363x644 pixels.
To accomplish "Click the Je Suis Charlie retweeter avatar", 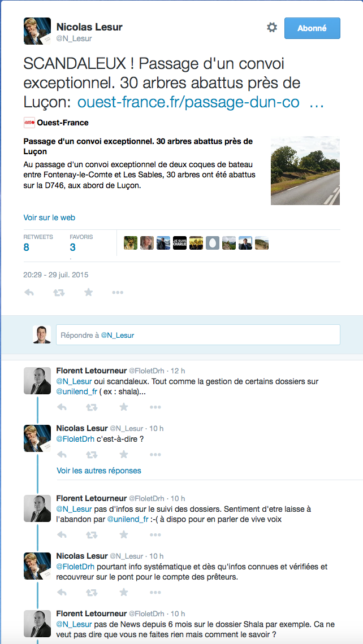I will [x=180, y=243].
